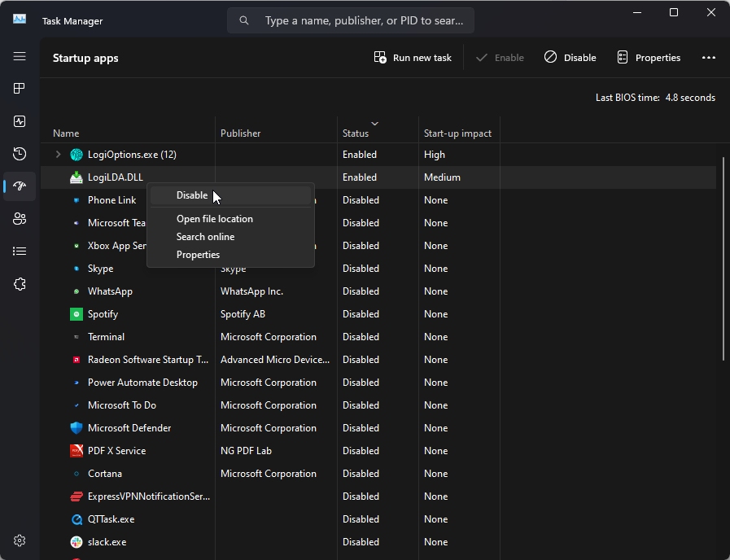730x560 pixels.
Task: Open the App history page icon
Action: click(20, 154)
